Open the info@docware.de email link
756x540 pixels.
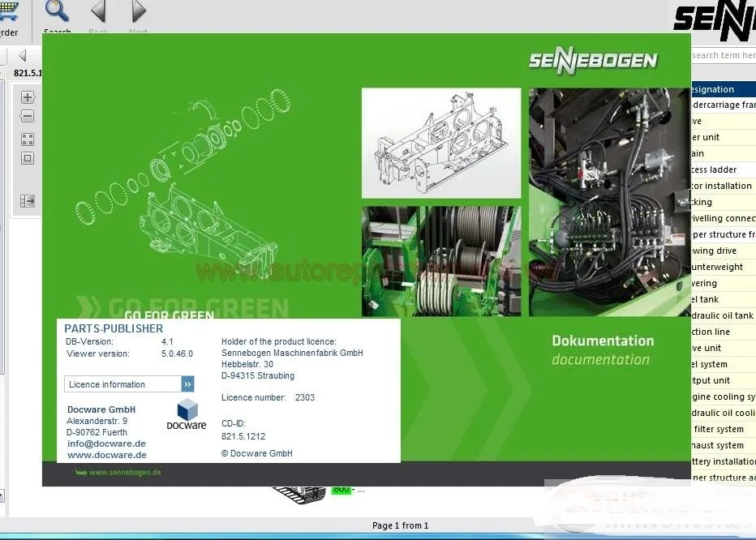106,444
